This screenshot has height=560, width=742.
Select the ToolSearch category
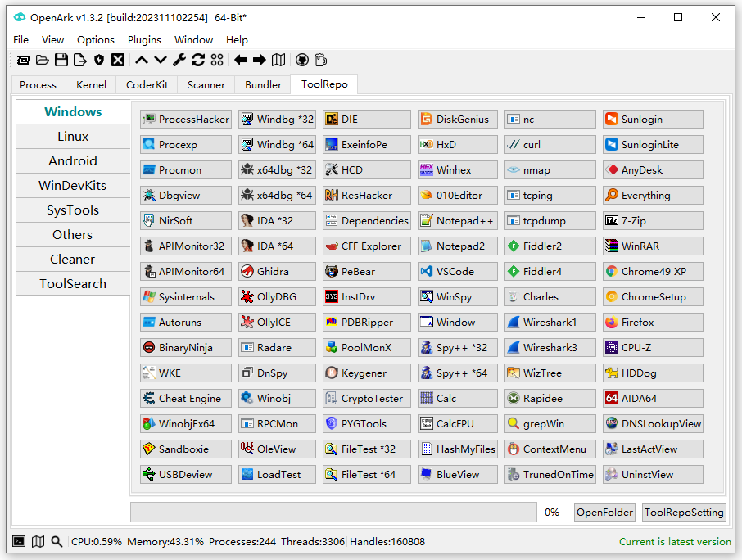73,284
